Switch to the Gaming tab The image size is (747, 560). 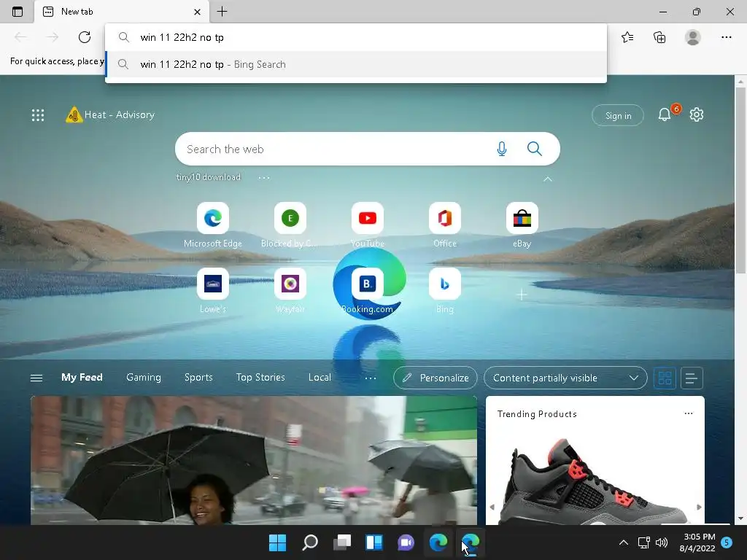pyautogui.click(x=144, y=377)
